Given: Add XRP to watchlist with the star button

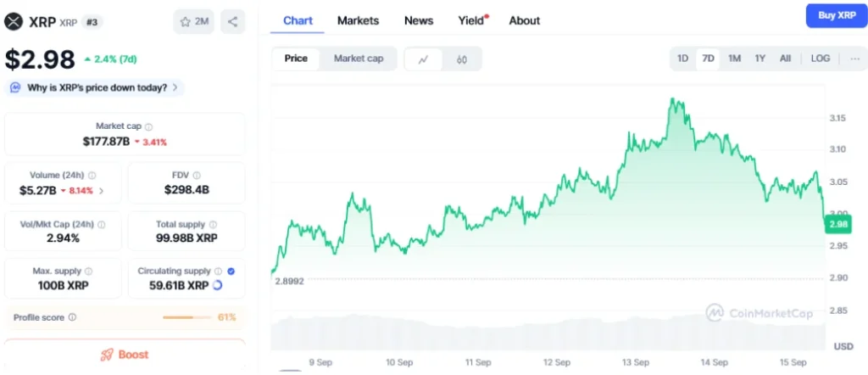Looking at the screenshot, I should point(194,22).
